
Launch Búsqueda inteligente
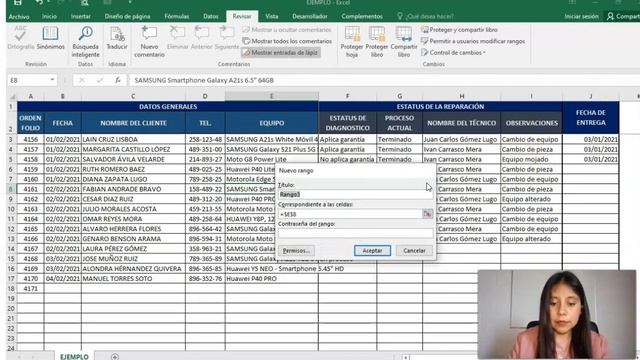click(85, 42)
